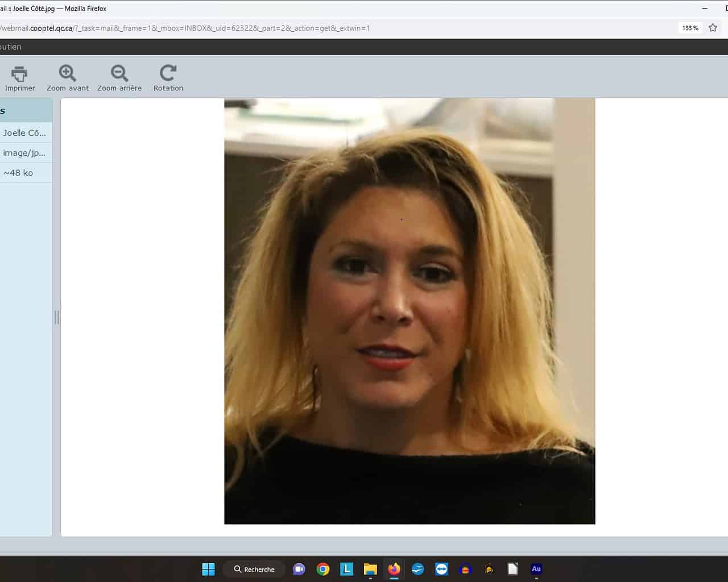Open Windows Start menu
The width and height of the screenshot is (728, 582).
point(208,569)
